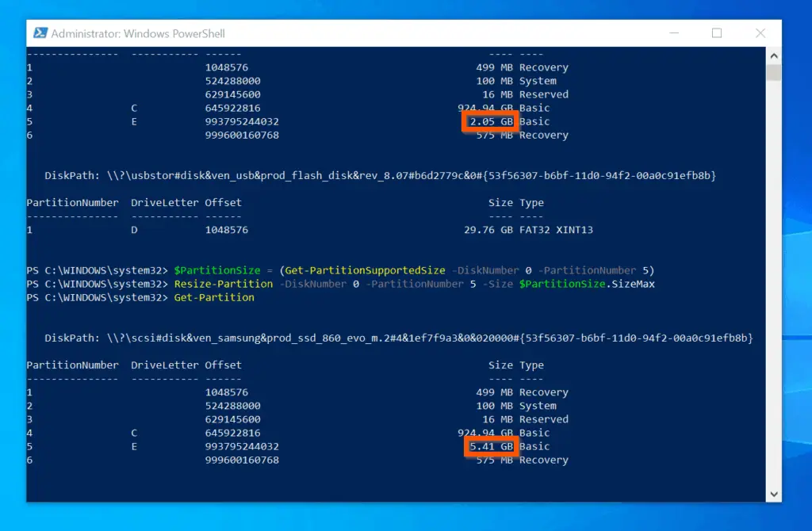Viewport: 812px width, 531px height.
Task: Click the 'Get-PartitionSupportedSize' command text
Action: 365,271
